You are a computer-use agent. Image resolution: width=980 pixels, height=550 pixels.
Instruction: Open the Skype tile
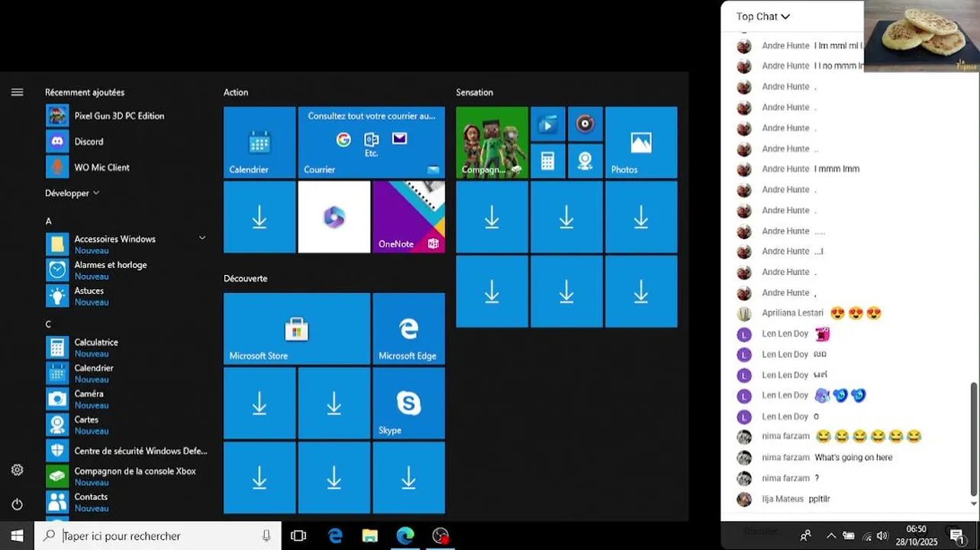tap(408, 403)
